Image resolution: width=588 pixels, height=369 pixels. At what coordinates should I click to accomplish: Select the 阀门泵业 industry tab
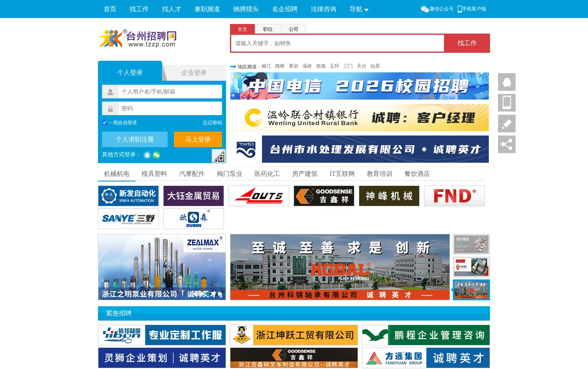(x=230, y=174)
